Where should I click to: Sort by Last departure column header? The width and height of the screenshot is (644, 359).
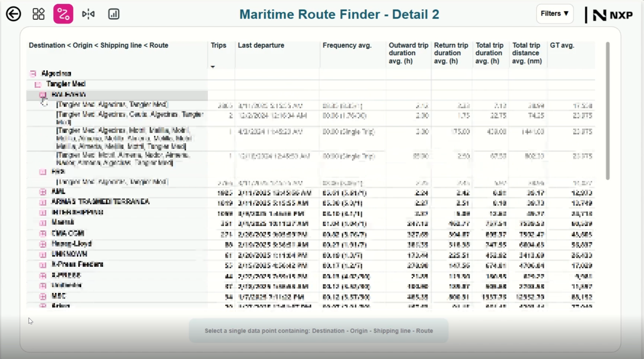pyautogui.click(x=261, y=46)
